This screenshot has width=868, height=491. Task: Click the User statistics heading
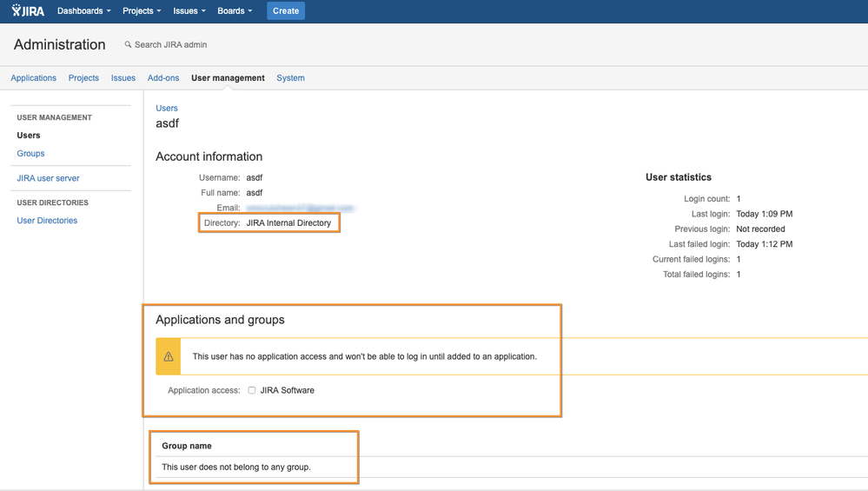(678, 177)
